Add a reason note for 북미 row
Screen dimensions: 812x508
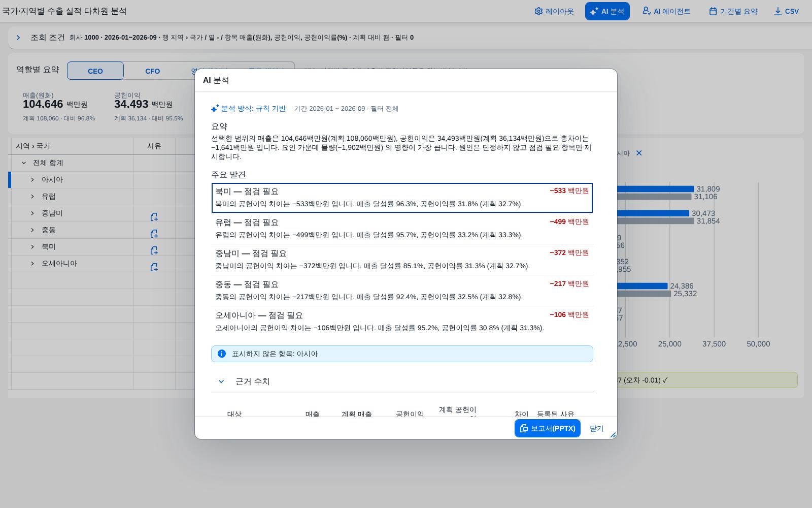pos(154,250)
